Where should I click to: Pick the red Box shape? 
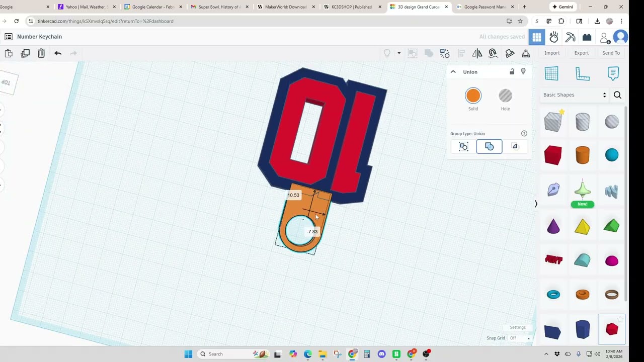click(x=553, y=155)
